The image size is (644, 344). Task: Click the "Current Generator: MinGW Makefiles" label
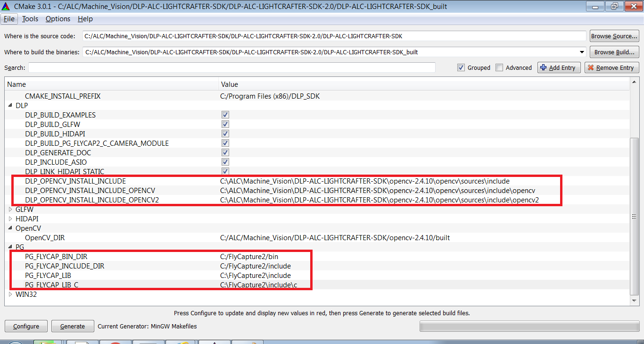point(147,326)
